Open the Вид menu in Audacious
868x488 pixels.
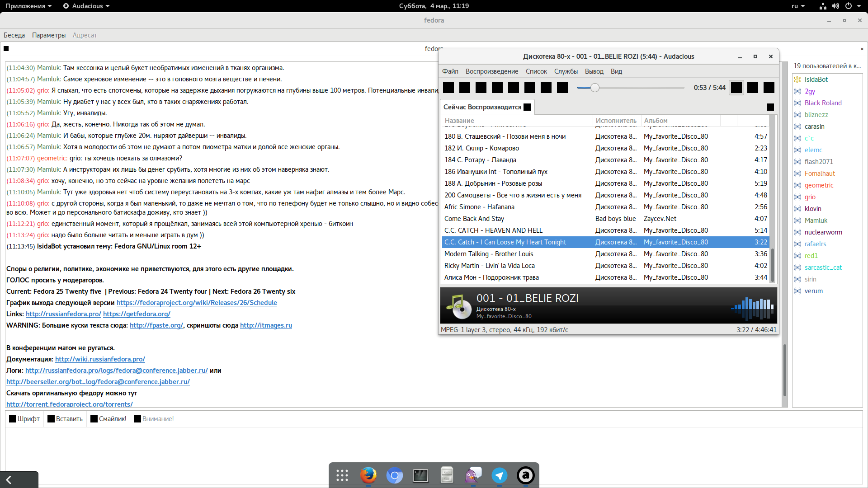(x=616, y=71)
